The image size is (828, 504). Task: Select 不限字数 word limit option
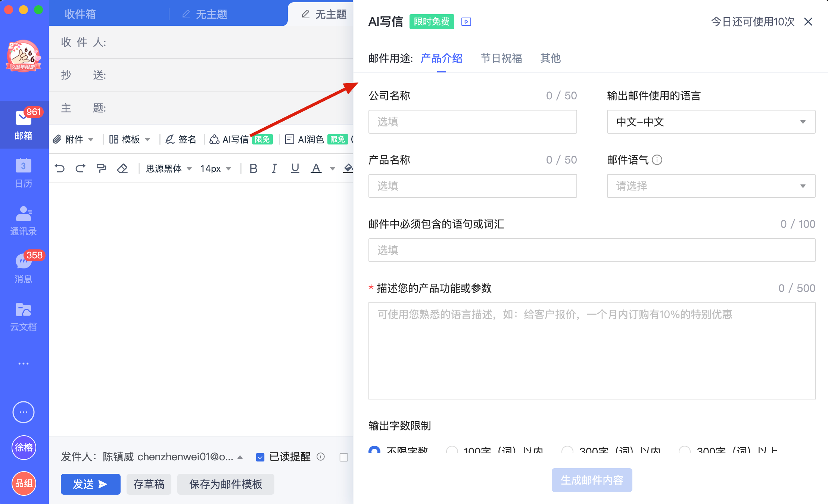tap(375, 451)
